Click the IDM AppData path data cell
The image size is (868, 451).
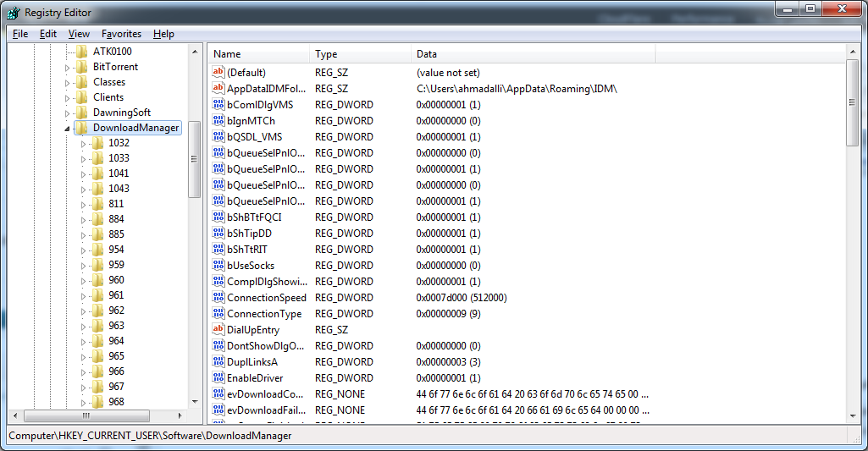(517, 89)
